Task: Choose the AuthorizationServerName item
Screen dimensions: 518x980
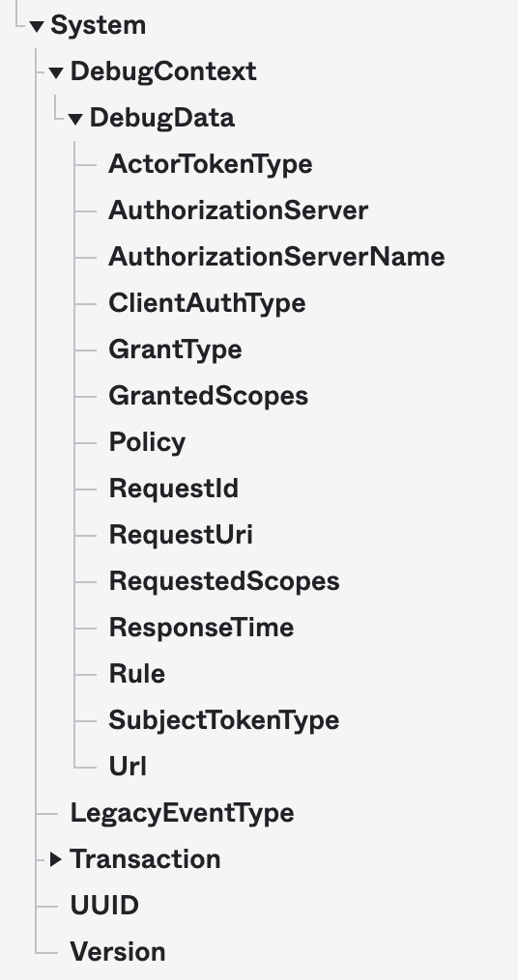Action: click(x=276, y=256)
